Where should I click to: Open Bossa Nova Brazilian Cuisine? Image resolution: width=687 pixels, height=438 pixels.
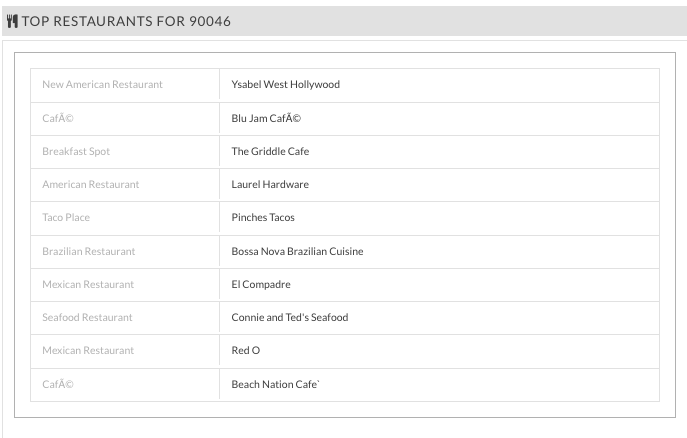tap(297, 251)
